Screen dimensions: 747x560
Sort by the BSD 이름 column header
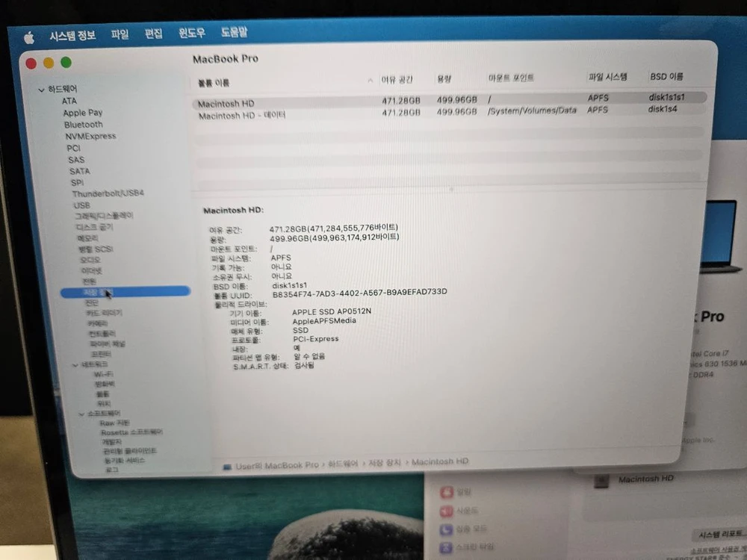click(x=667, y=76)
